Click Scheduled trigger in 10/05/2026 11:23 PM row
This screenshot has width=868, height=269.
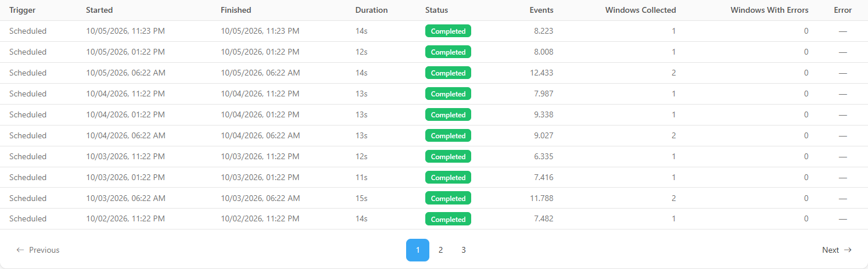click(x=28, y=31)
